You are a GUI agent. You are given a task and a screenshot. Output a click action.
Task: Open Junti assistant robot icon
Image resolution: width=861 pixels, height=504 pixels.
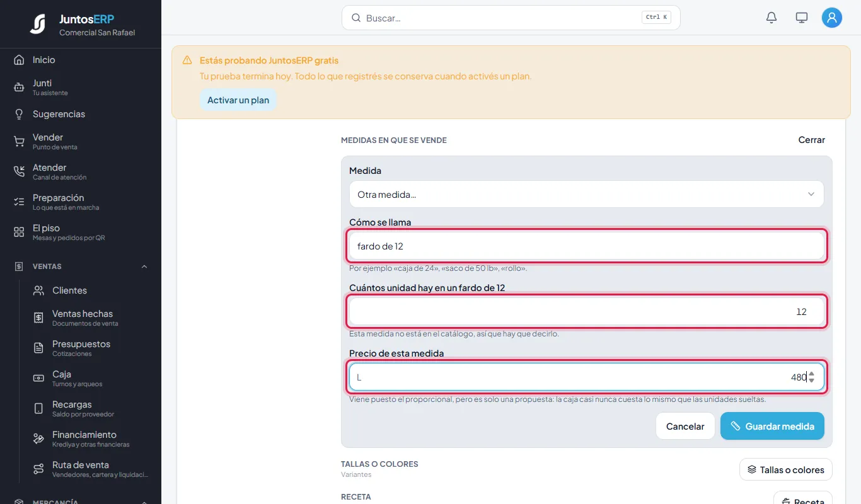(19, 88)
